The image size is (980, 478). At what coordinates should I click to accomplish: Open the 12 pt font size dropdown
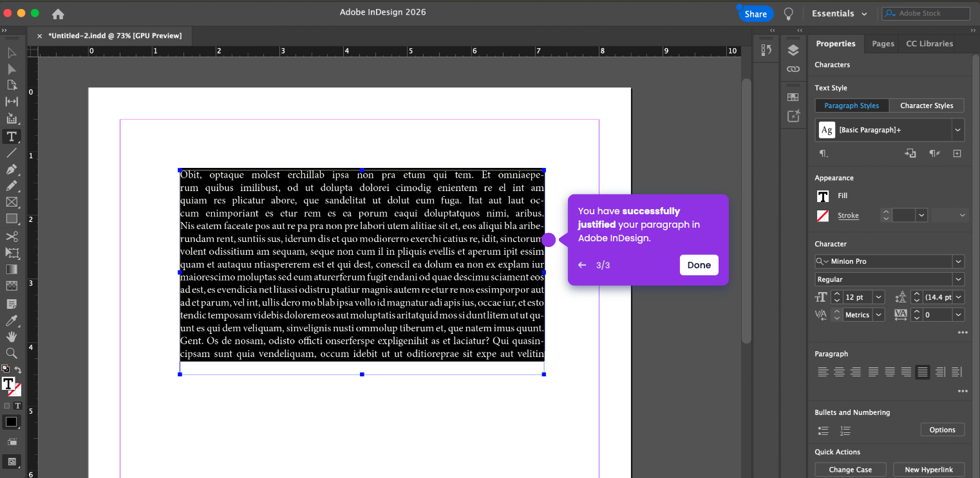coord(879,297)
